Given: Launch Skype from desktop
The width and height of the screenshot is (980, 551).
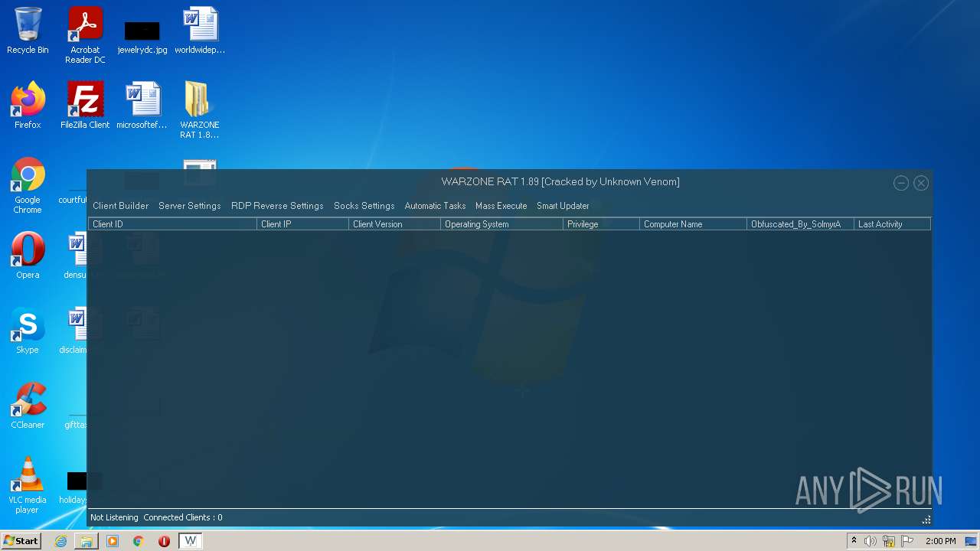Looking at the screenshot, I should (x=28, y=331).
